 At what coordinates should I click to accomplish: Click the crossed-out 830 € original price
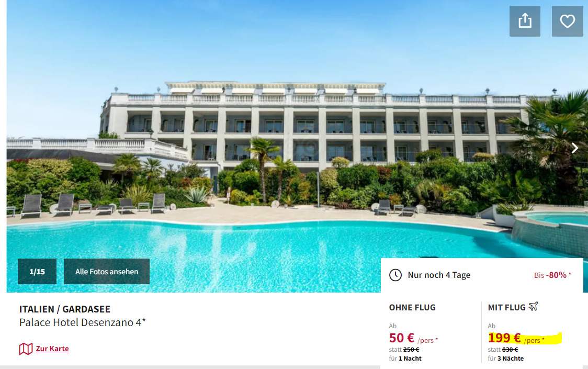[510, 350]
